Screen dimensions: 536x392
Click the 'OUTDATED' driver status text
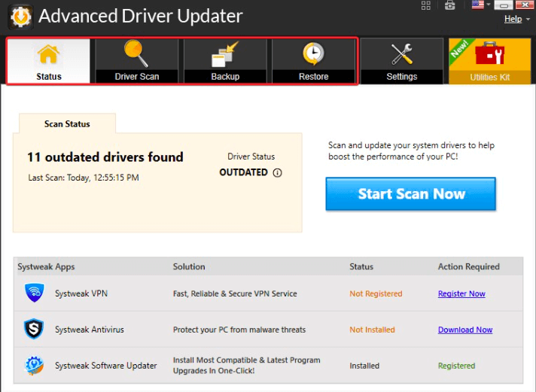pos(243,172)
